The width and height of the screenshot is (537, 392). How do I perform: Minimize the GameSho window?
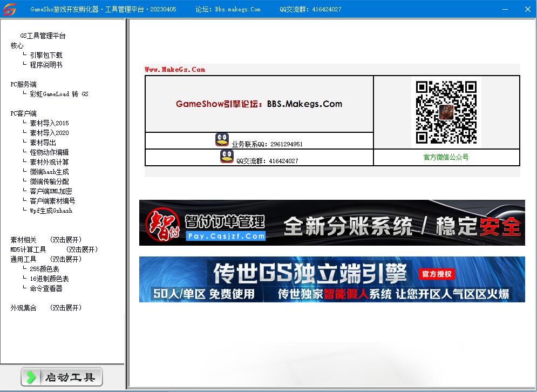(x=505, y=9)
